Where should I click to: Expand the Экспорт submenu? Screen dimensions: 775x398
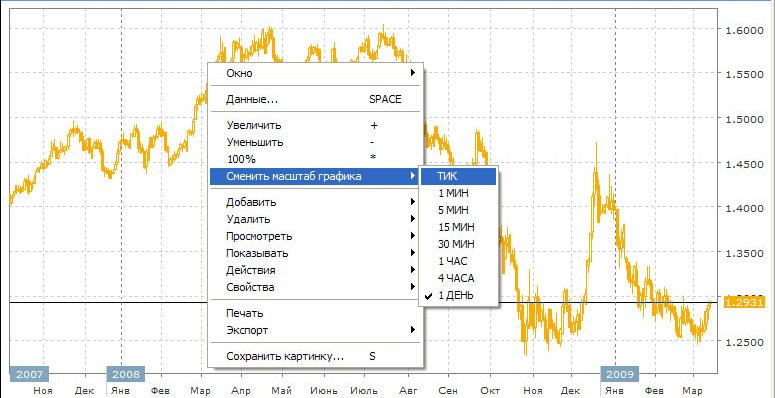coord(315,330)
